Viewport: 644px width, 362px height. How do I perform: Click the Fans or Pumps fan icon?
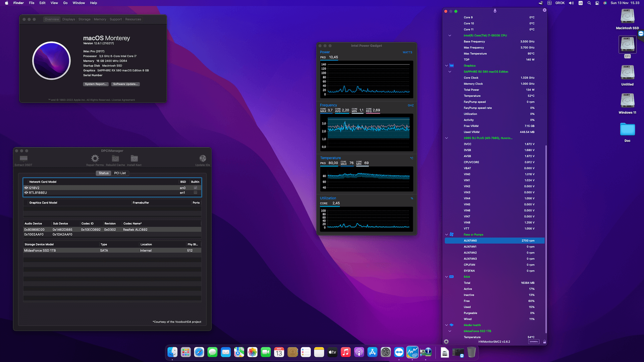pos(452,234)
